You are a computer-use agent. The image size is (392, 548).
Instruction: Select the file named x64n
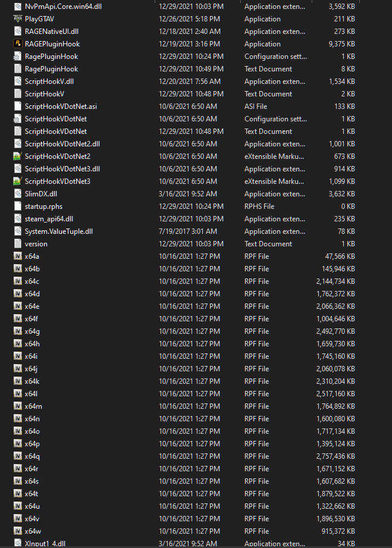32,419
